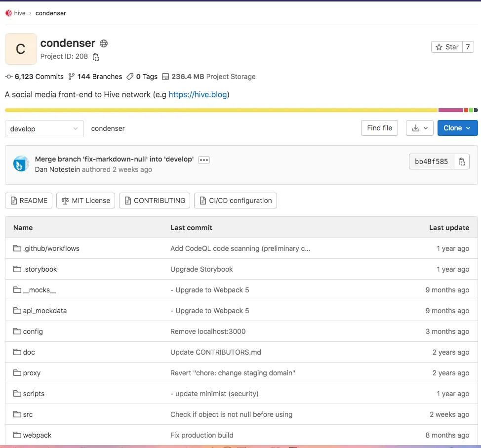
Task: Star the condenser project
Action: click(447, 47)
